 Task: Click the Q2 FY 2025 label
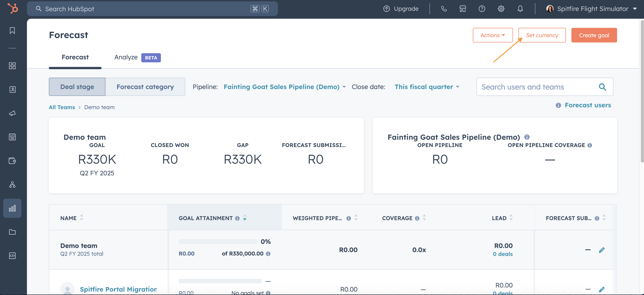pos(97,173)
